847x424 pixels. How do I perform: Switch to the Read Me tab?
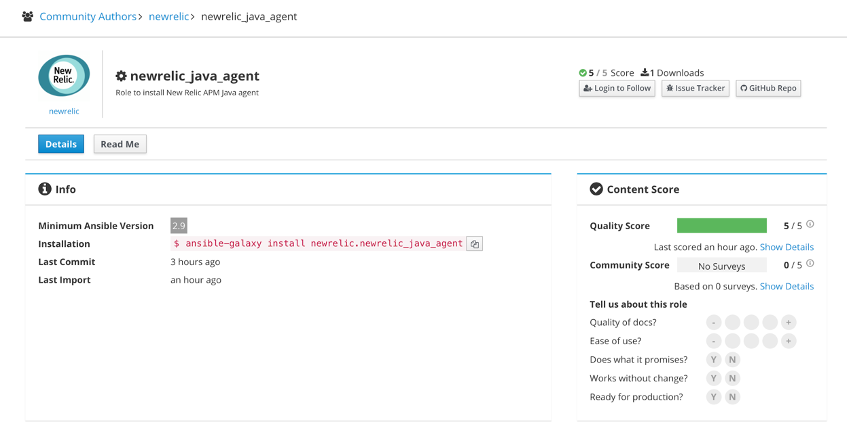[x=120, y=144]
